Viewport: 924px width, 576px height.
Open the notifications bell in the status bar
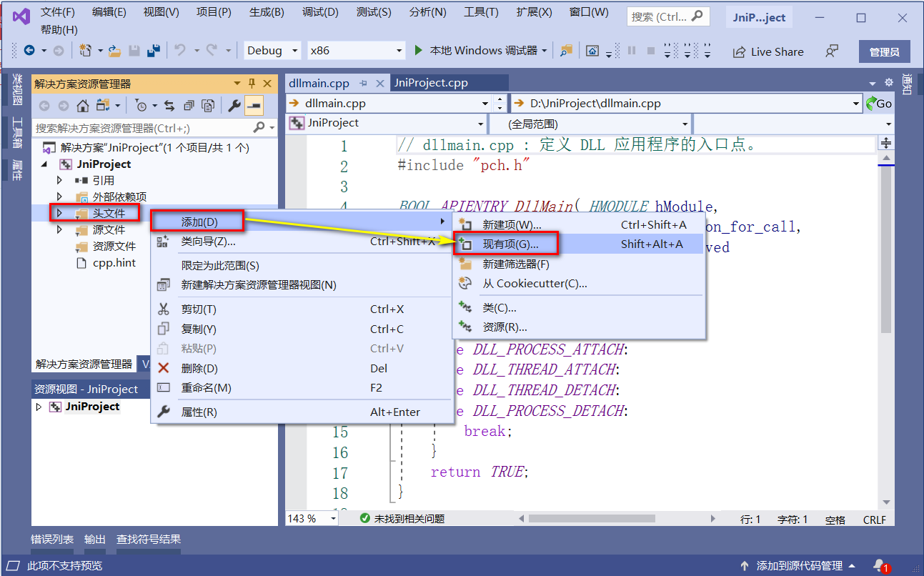tap(880, 565)
